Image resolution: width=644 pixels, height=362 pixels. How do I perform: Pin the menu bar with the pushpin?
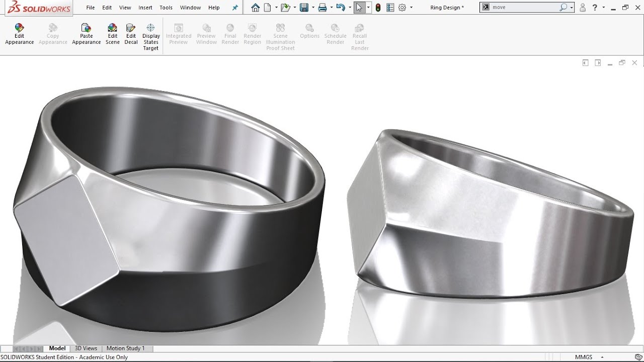click(235, 8)
